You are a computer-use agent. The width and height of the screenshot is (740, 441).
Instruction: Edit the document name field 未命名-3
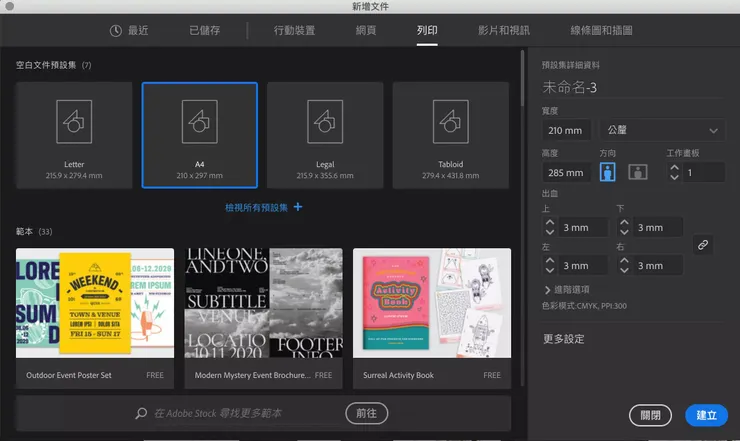click(632, 87)
